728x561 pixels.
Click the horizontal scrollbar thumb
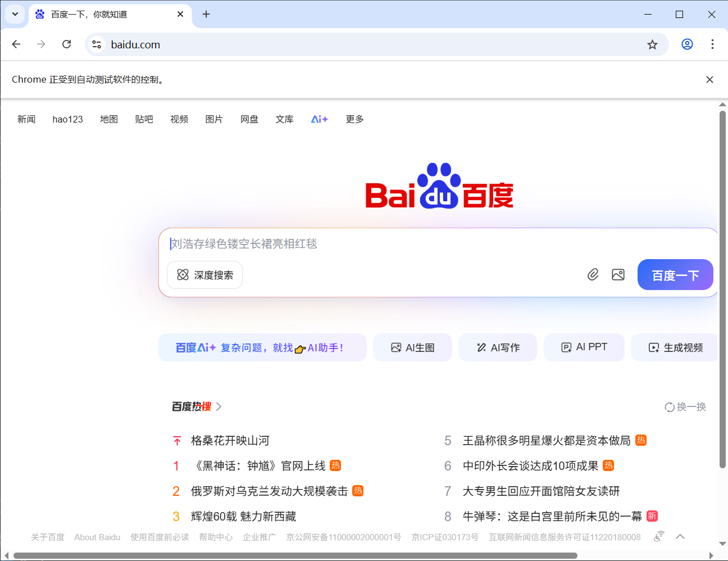click(295, 555)
